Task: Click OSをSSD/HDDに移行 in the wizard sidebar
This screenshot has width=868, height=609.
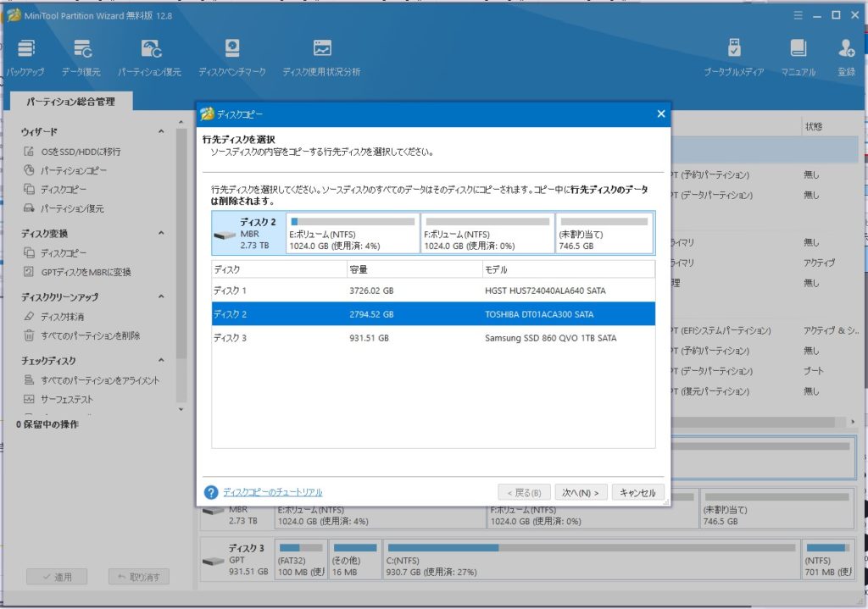Action: click(x=81, y=152)
